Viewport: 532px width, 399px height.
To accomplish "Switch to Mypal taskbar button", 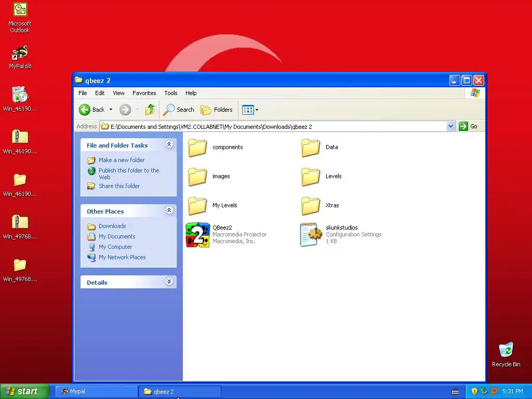I will click(96, 392).
